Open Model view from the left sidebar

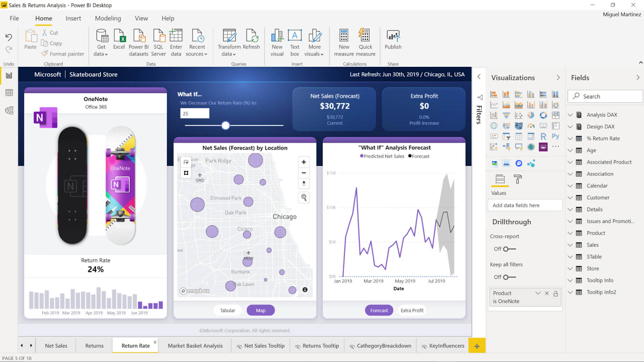pyautogui.click(x=9, y=110)
